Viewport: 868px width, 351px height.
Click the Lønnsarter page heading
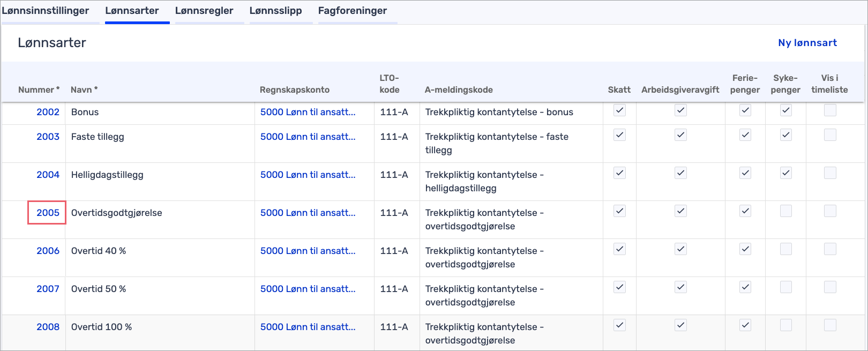52,43
